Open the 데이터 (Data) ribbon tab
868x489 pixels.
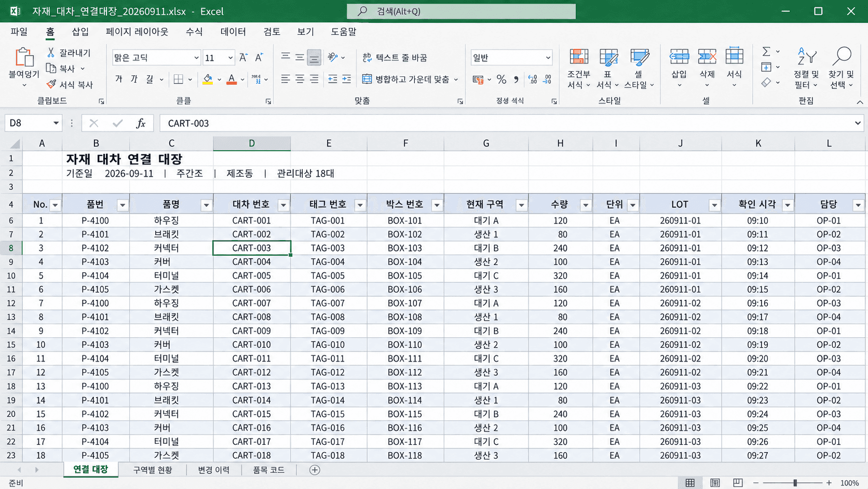[233, 32]
